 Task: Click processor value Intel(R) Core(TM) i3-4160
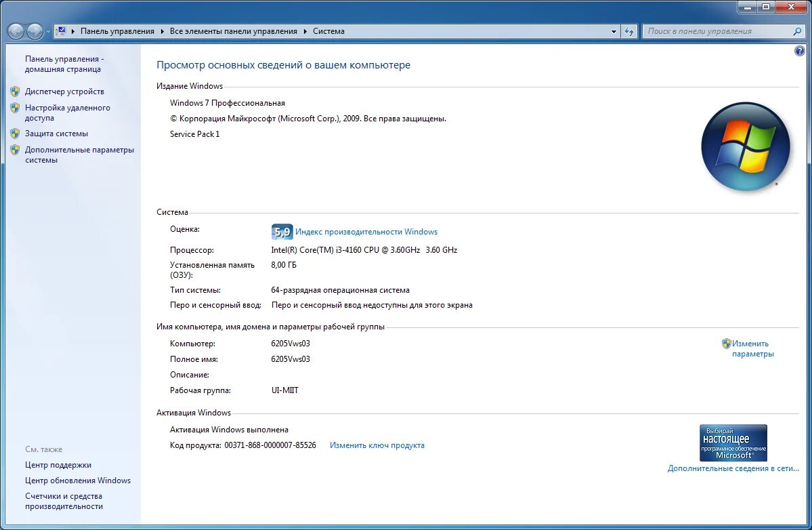364,249
